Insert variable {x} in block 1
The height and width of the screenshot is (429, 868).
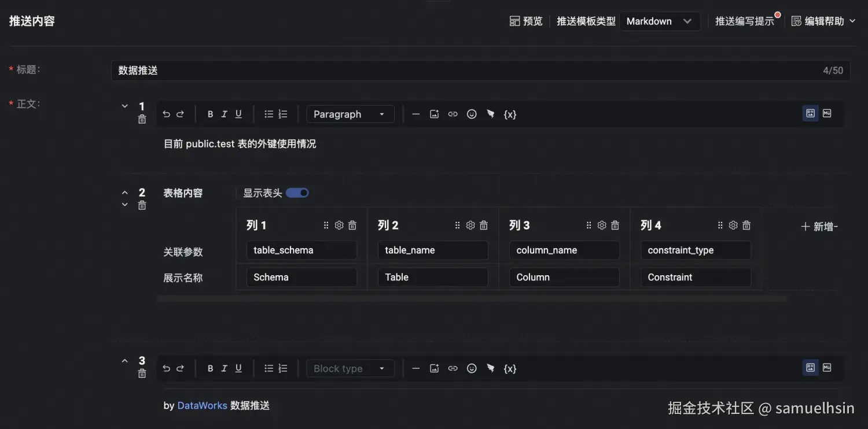pos(510,114)
